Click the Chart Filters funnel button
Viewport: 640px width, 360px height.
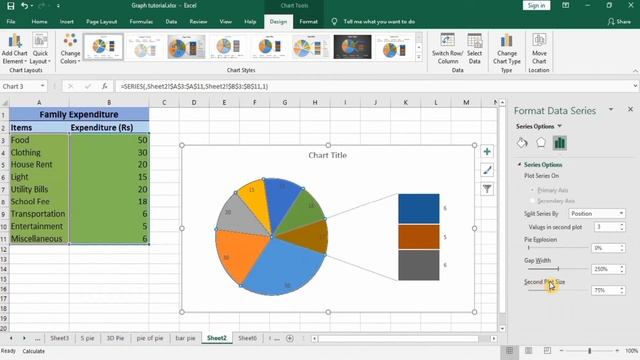click(487, 189)
